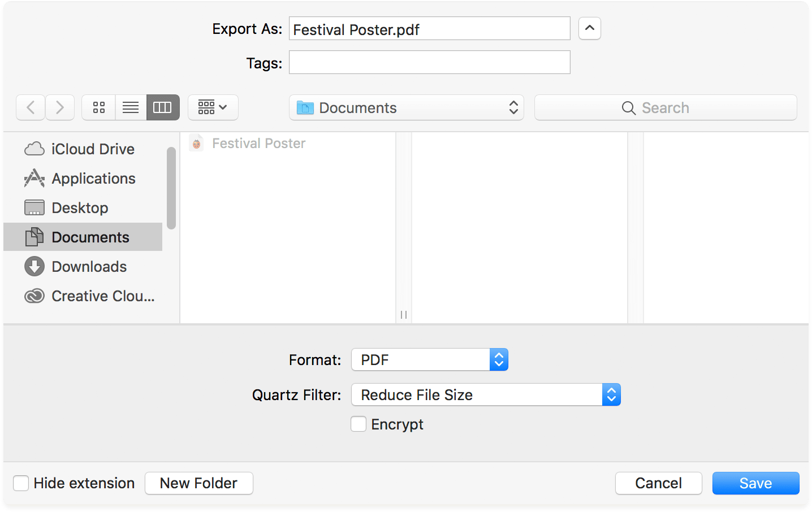Open the Quartz Filter dropdown
Image resolution: width=812 pixels, height=512 pixels.
pos(486,395)
